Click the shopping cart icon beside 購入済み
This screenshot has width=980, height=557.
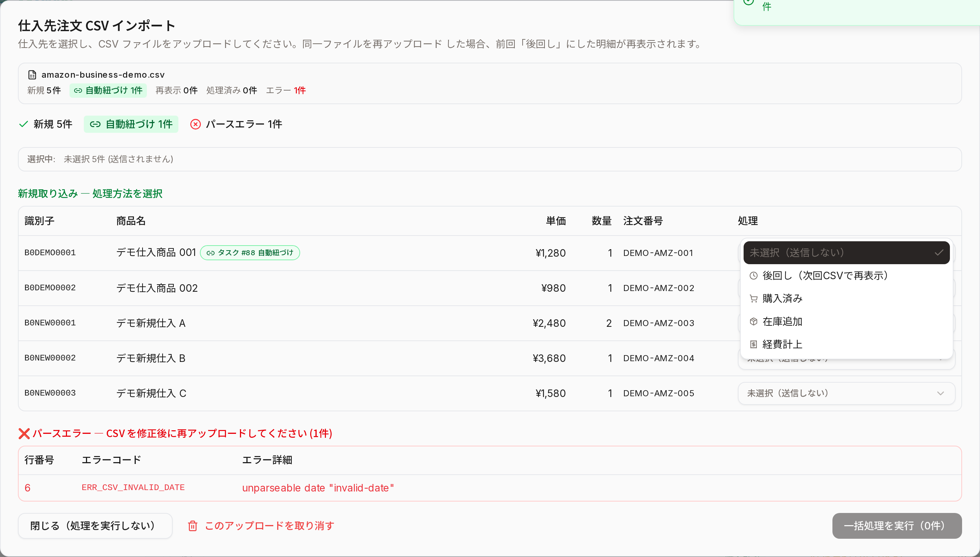754,299
